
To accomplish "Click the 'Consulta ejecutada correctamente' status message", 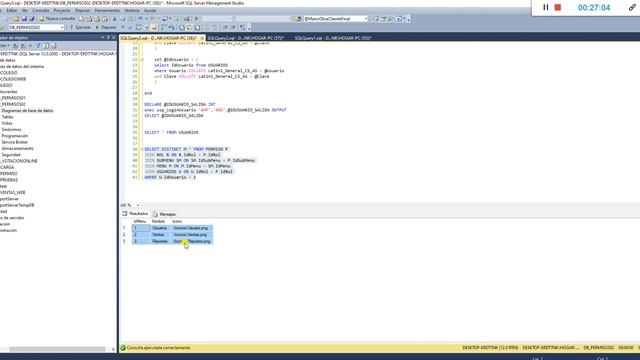I will tap(158, 348).
